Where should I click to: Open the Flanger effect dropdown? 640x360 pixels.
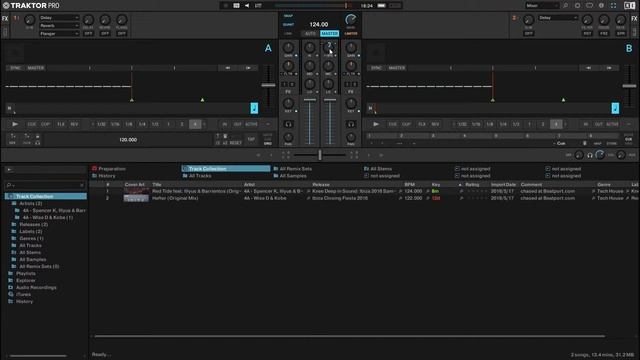(59, 33)
